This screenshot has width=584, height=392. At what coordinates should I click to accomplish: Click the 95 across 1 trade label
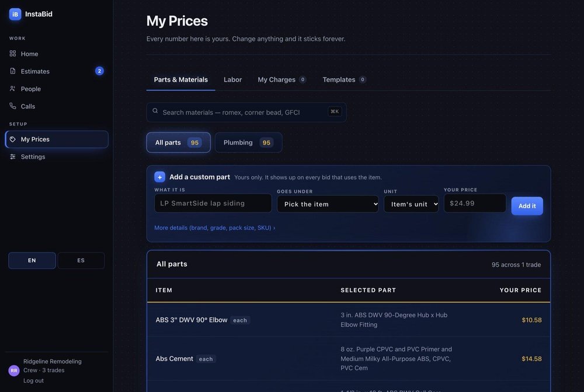(x=516, y=264)
